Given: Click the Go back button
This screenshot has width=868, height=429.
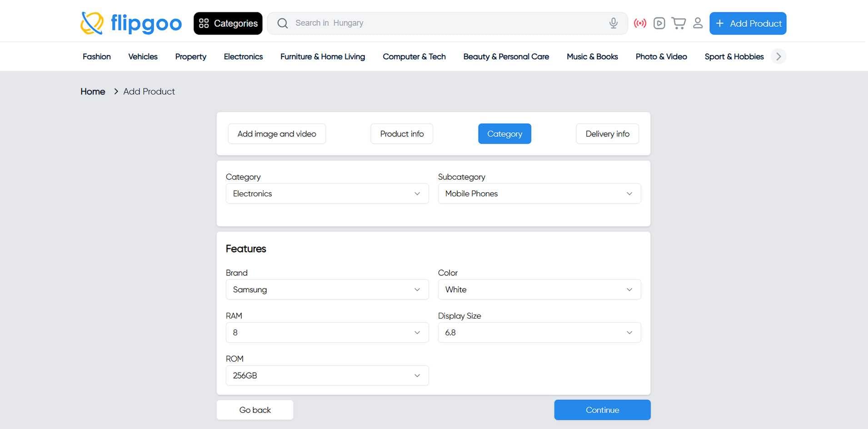Looking at the screenshot, I should [x=255, y=410].
